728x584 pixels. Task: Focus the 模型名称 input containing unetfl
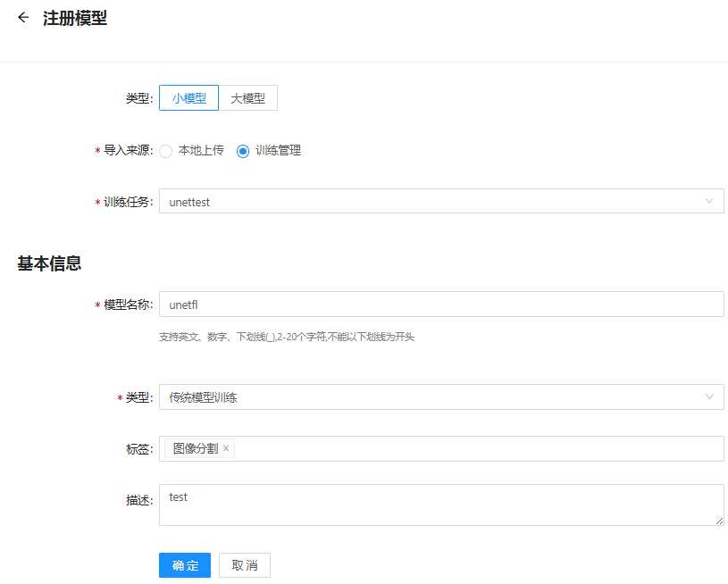point(440,305)
